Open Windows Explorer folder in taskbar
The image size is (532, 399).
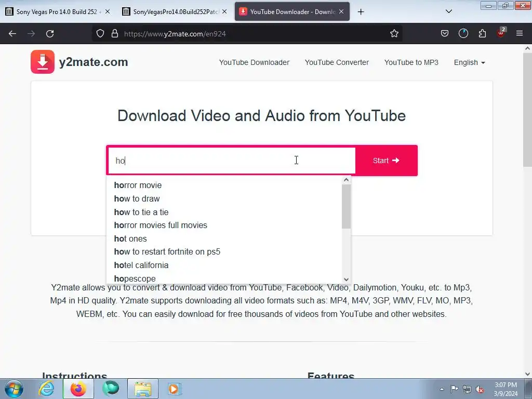pyautogui.click(x=143, y=389)
